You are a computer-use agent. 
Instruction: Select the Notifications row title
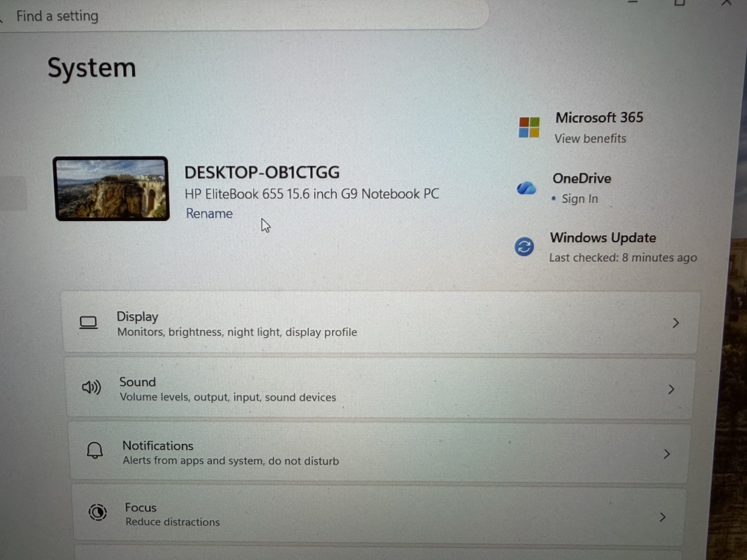click(x=158, y=446)
